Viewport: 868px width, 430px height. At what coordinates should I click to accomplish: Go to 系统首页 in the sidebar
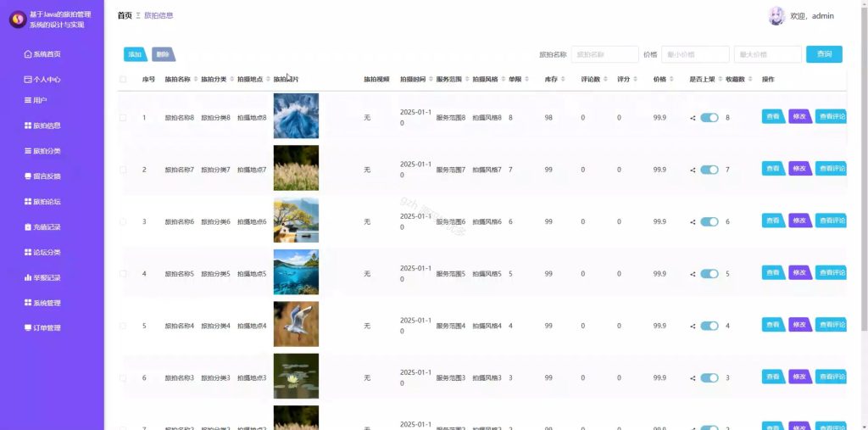tap(42, 53)
